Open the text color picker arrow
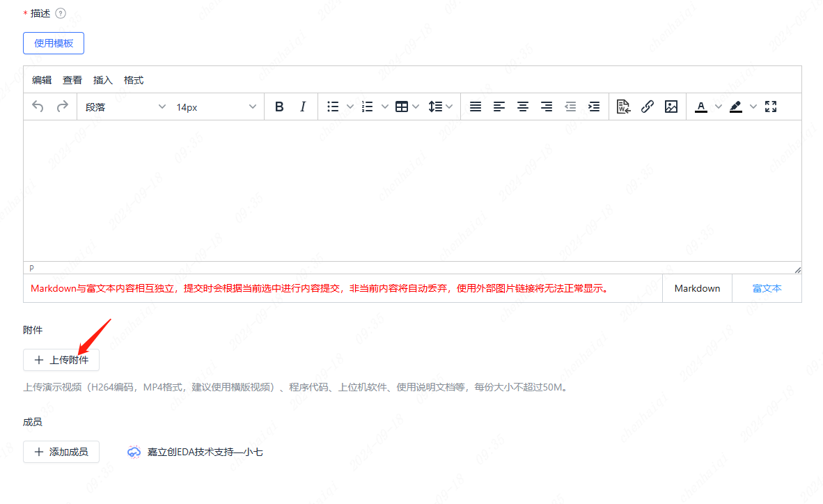 pos(719,107)
